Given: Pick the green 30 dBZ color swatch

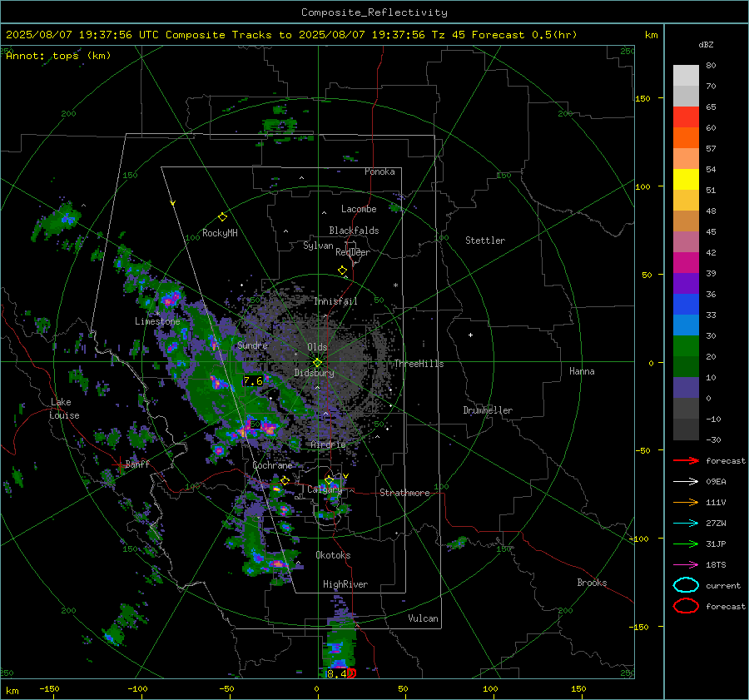Looking at the screenshot, I should click(x=686, y=345).
